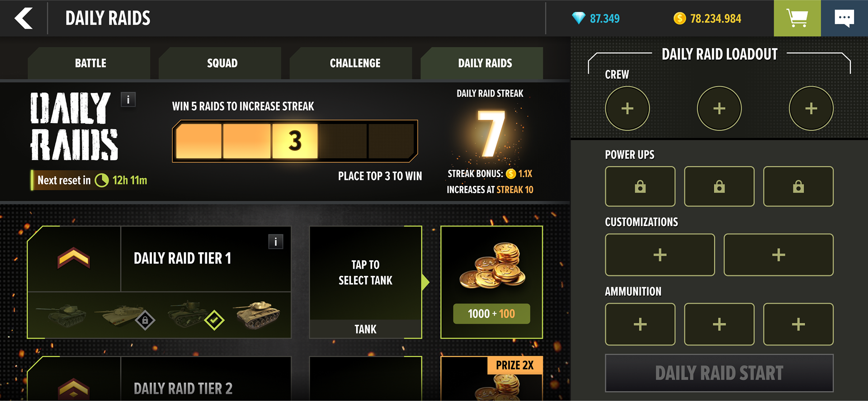Open the chat messages icon
This screenshot has height=401, width=868.
[844, 18]
